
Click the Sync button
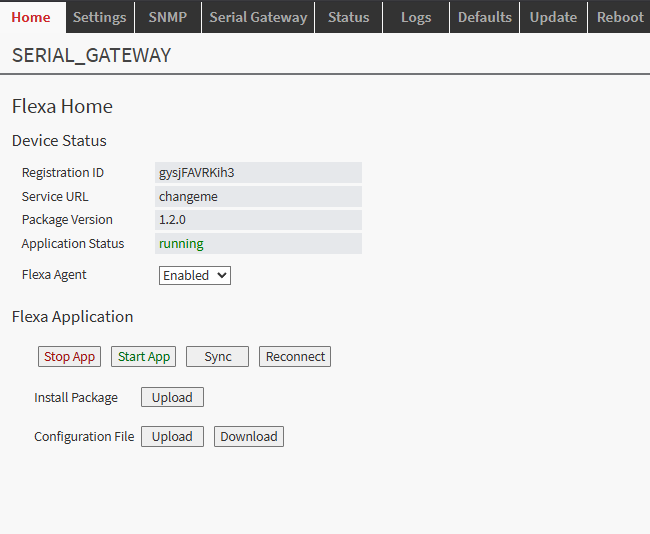217,357
